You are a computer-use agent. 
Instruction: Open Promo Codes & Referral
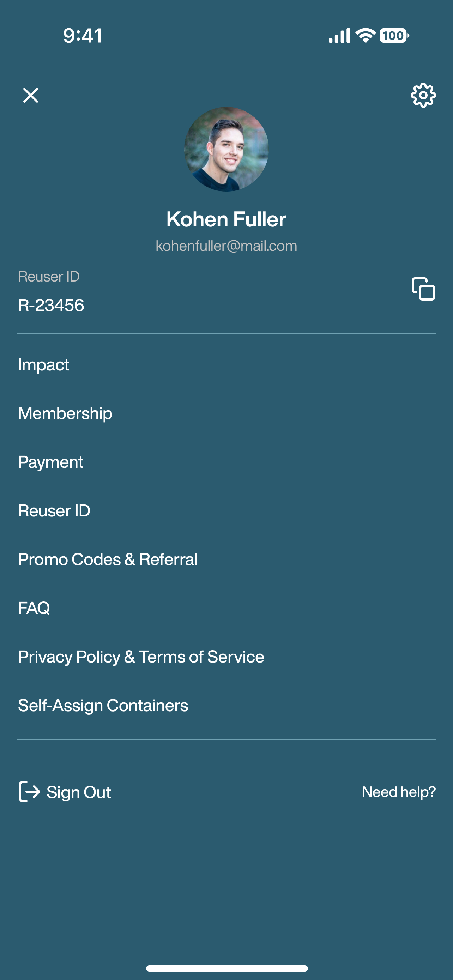[x=108, y=559]
